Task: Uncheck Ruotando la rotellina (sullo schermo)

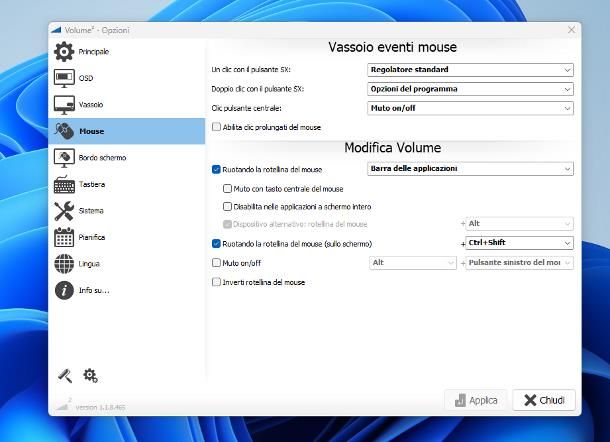Action: click(x=216, y=244)
